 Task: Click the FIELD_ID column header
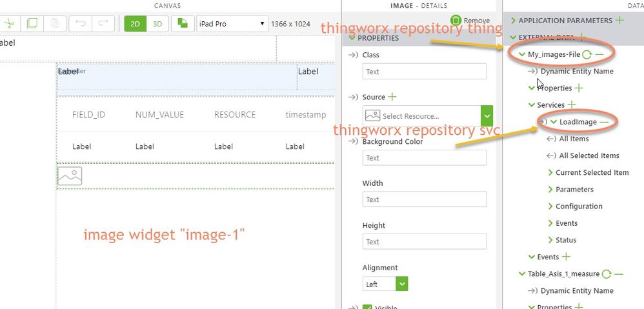coord(88,115)
